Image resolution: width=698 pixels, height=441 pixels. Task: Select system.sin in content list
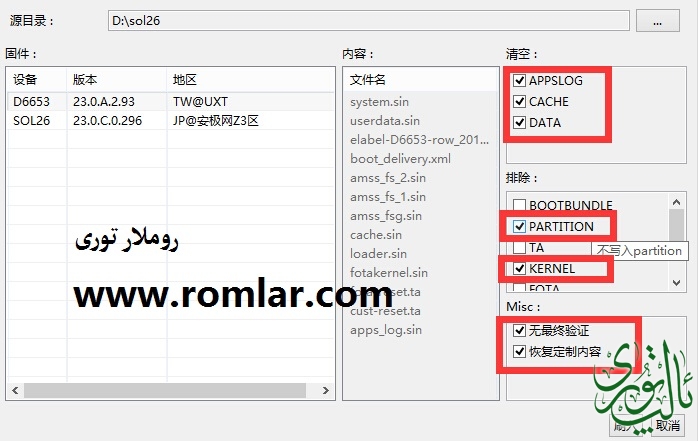[x=379, y=102]
